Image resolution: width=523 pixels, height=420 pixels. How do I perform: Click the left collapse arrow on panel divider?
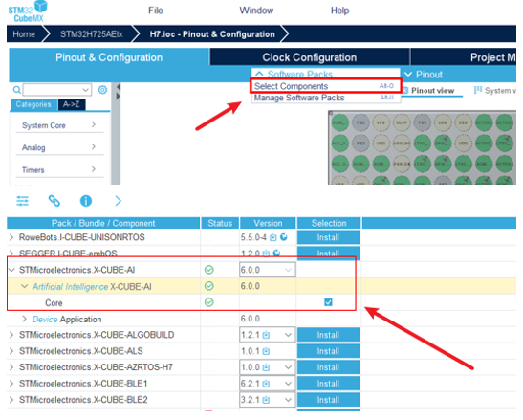click(x=118, y=87)
